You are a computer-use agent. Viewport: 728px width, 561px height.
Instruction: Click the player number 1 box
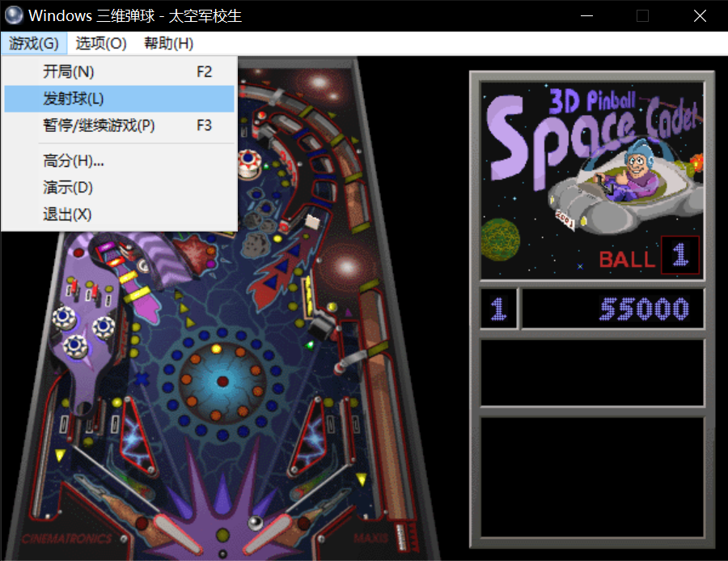[498, 309]
